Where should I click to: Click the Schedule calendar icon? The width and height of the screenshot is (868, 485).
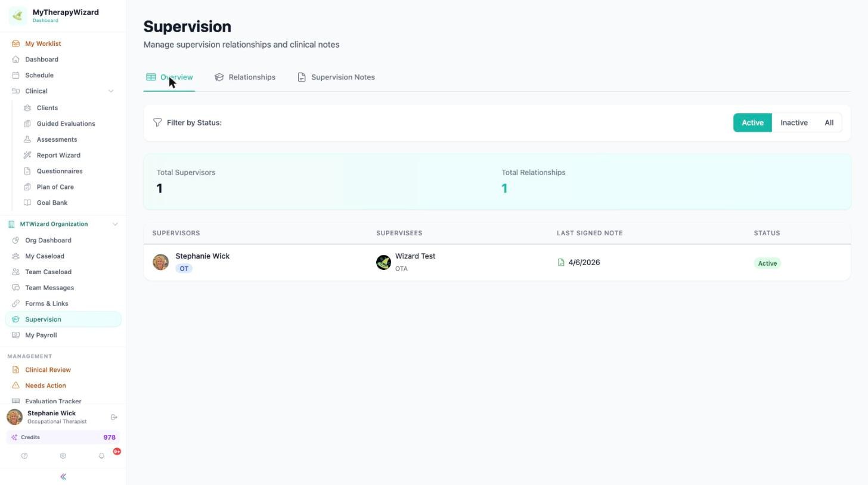(x=15, y=75)
